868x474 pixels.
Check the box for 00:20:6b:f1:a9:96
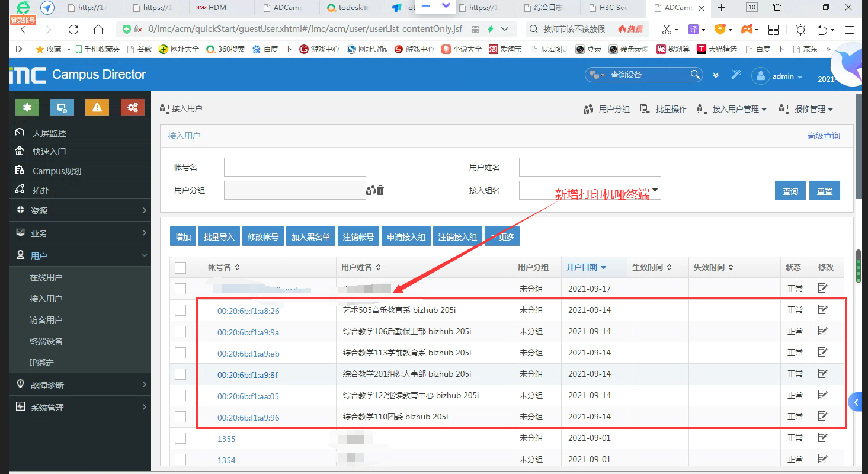point(181,417)
